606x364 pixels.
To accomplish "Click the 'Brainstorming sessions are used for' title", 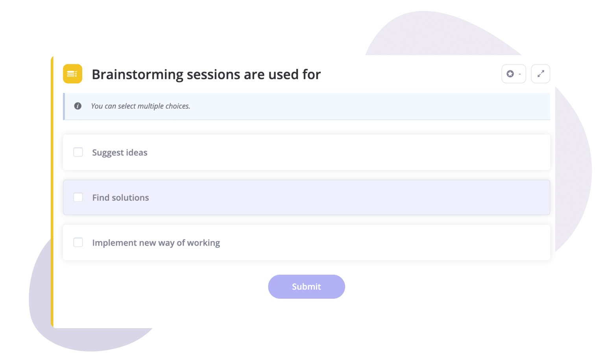I will pos(206,74).
